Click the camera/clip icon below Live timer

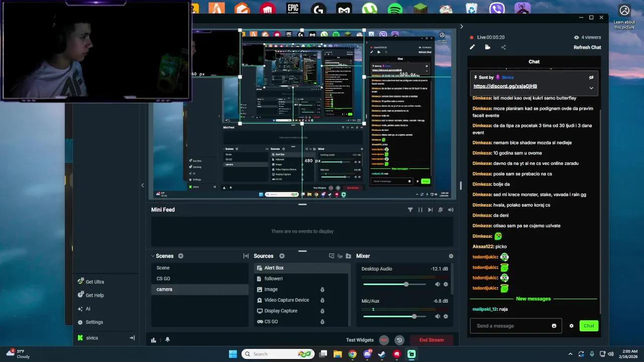click(x=488, y=47)
